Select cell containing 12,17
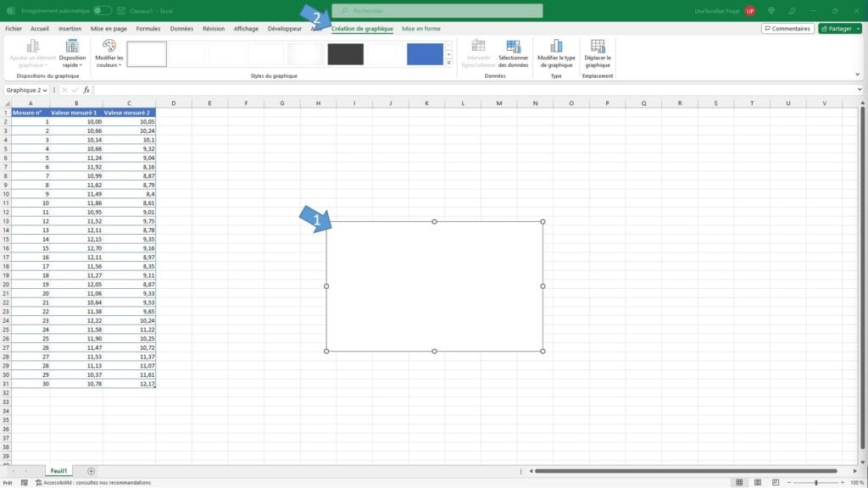868x488 pixels. [129, 384]
